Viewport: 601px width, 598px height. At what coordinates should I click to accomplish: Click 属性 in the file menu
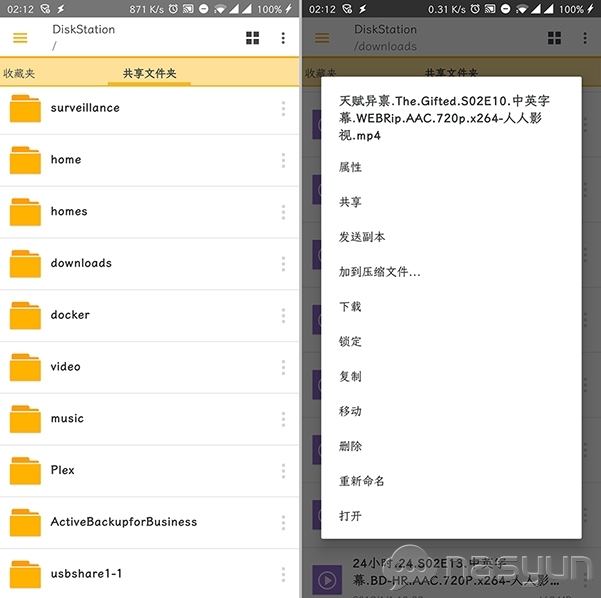350,167
